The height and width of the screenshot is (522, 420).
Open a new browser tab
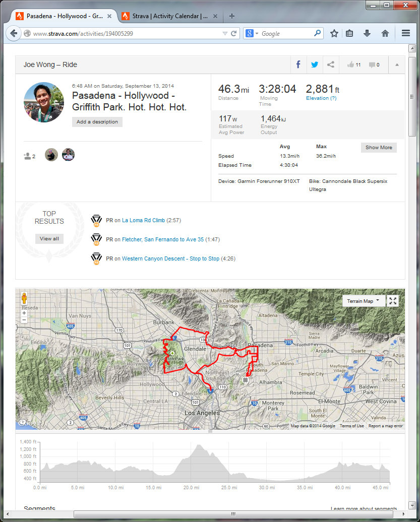tap(232, 16)
